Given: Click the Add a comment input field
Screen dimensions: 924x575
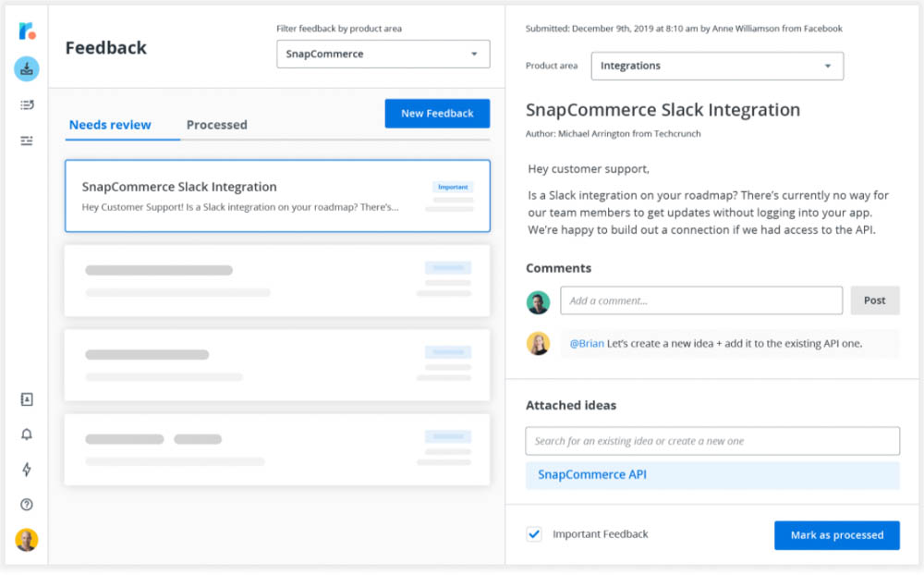Looking at the screenshot, I should pos(701,300).
